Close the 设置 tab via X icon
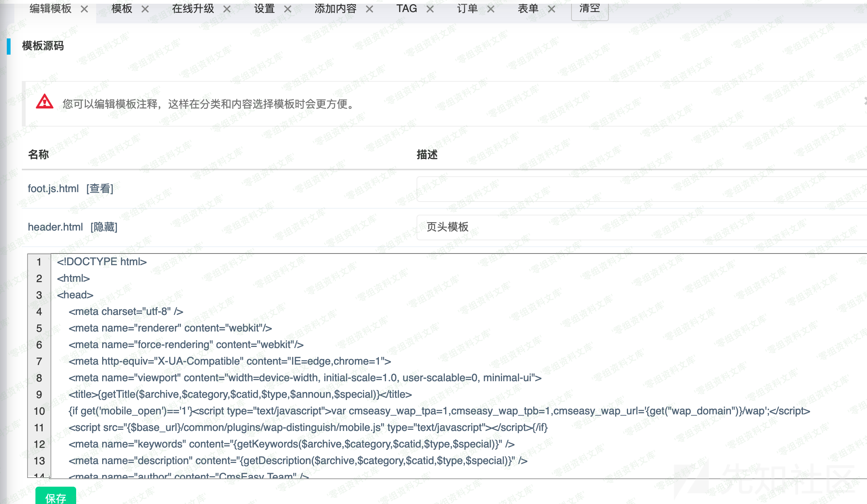 (288, 9)
